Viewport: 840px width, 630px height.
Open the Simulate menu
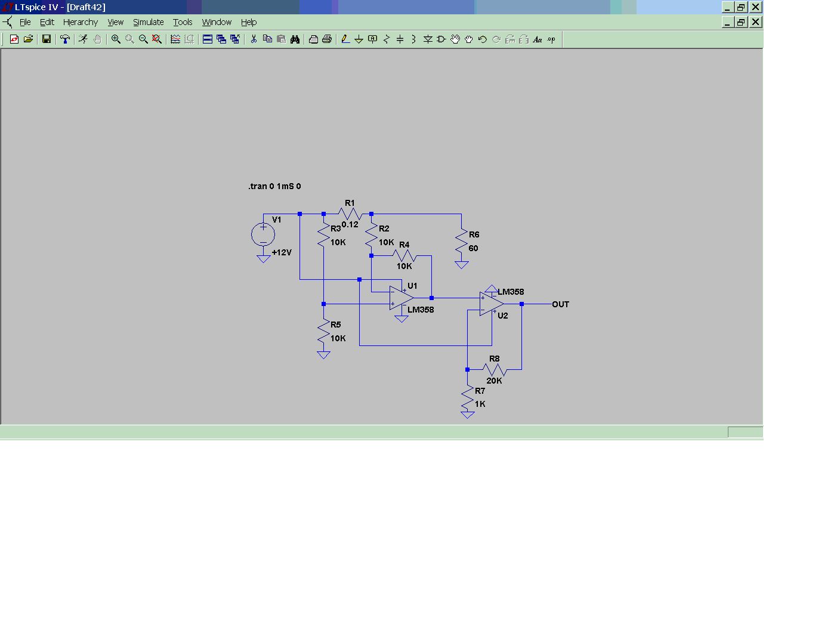[148, 22]
